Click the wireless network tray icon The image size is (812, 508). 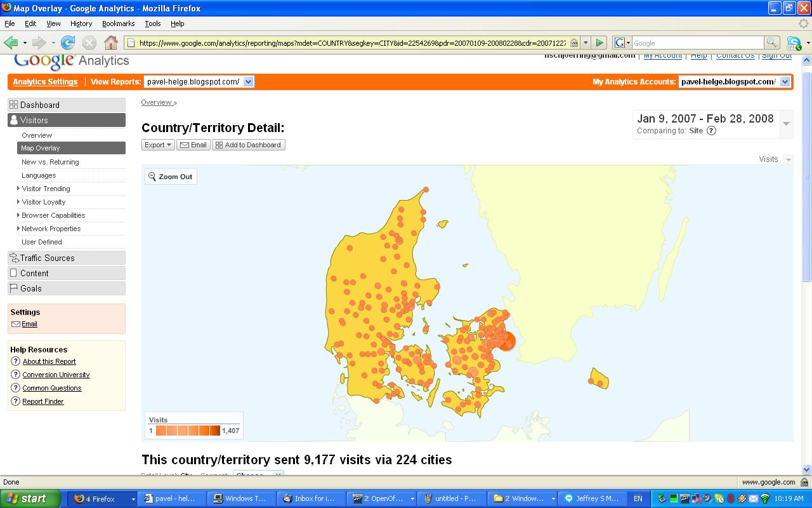[x=764, y=499]
